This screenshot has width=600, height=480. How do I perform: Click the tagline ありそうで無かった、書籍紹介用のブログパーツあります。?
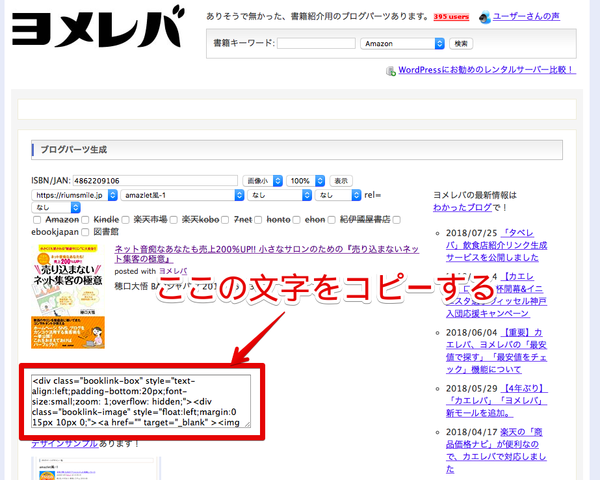point(317,16)
